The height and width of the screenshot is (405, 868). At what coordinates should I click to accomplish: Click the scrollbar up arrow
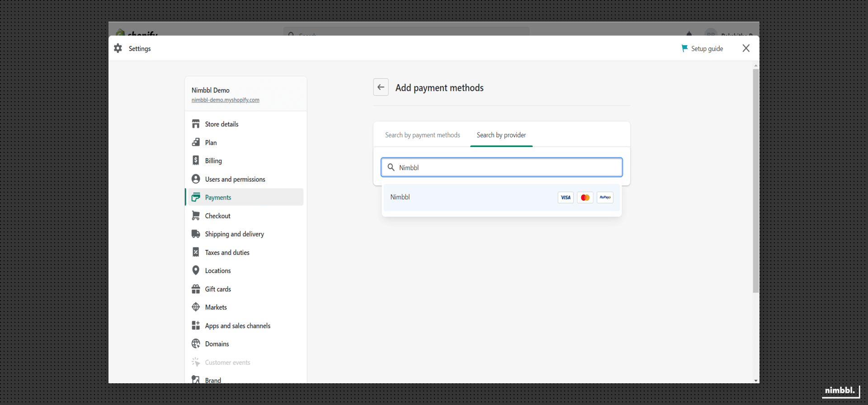tap(756, 66)
